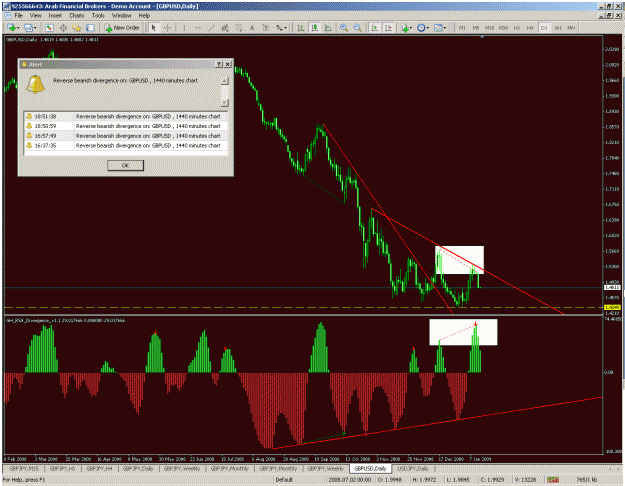Screen dimensions: 625x486
Task: Toggle the Navigator folder icon
Action: pos(76,28)
